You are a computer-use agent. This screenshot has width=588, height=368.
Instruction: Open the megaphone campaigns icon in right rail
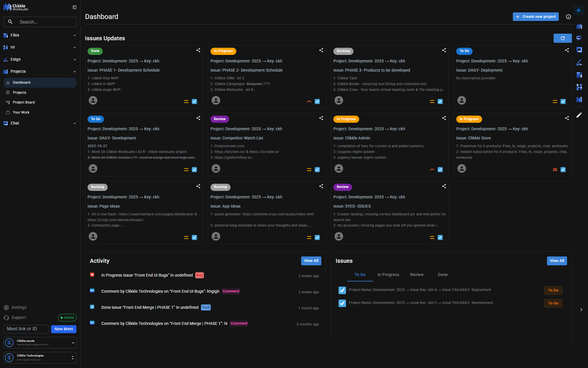pyautogui.click(x=579, y=38)
